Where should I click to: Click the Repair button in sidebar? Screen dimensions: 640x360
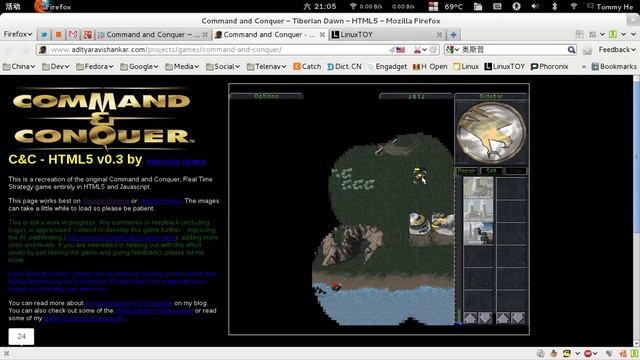pos(467,171)
